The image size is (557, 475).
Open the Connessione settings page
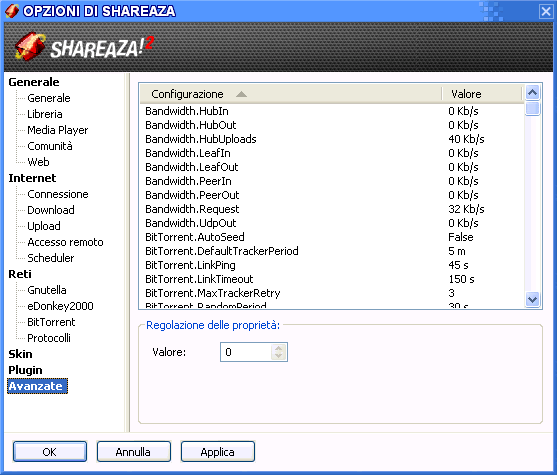pyautogui.click(x=58, y=194)
